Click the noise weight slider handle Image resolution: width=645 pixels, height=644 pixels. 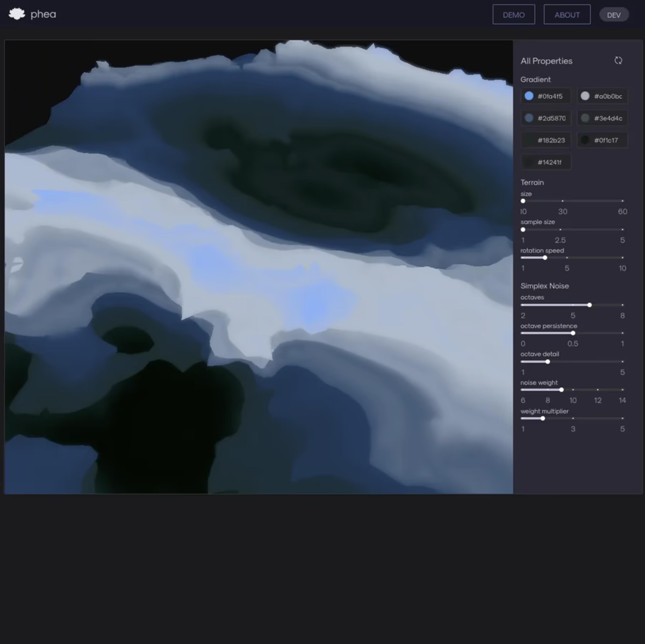pos(562,390)
